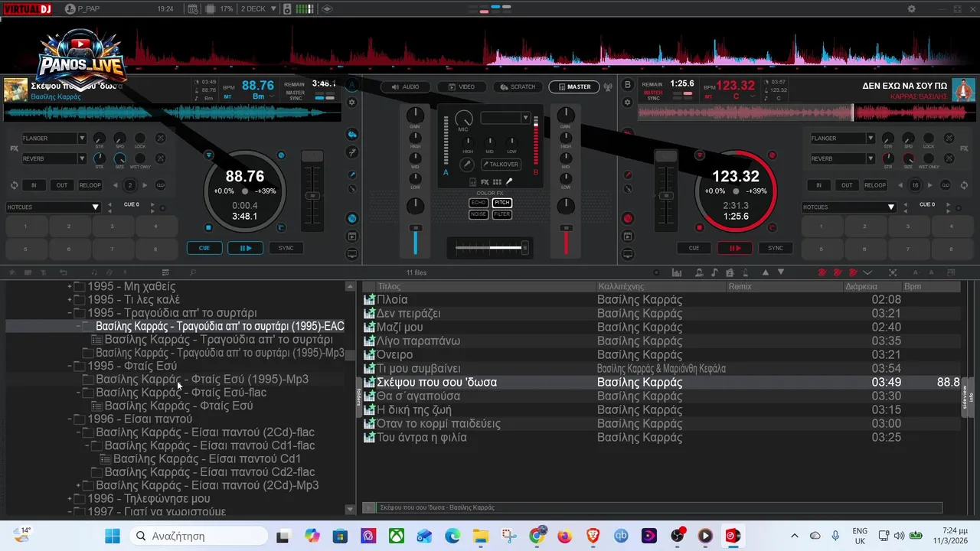980x551 pixels.
Task: Click deck A play/pause button
Action: 245,248
